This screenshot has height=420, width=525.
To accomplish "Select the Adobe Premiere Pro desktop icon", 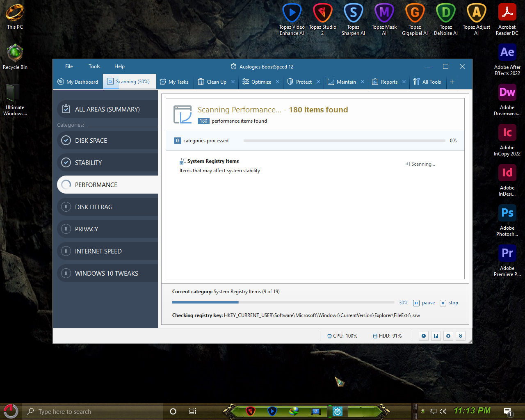I will pos(507,260).
